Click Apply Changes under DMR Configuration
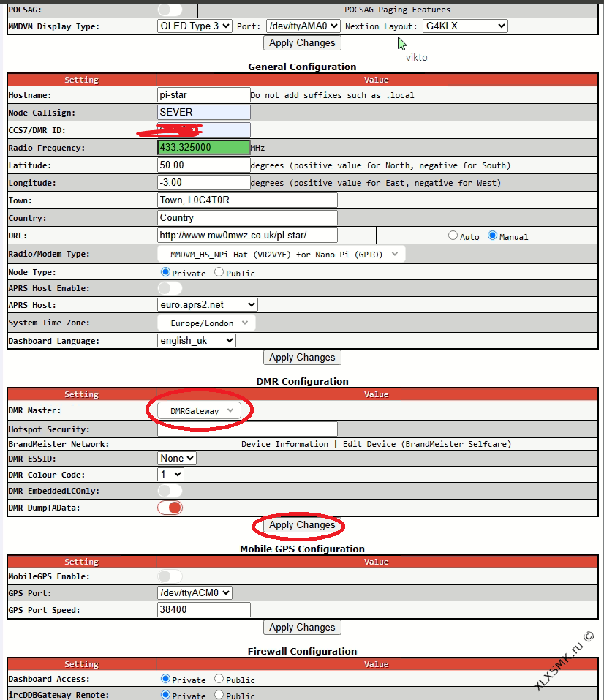604x700 pixels. pos(302,525)
